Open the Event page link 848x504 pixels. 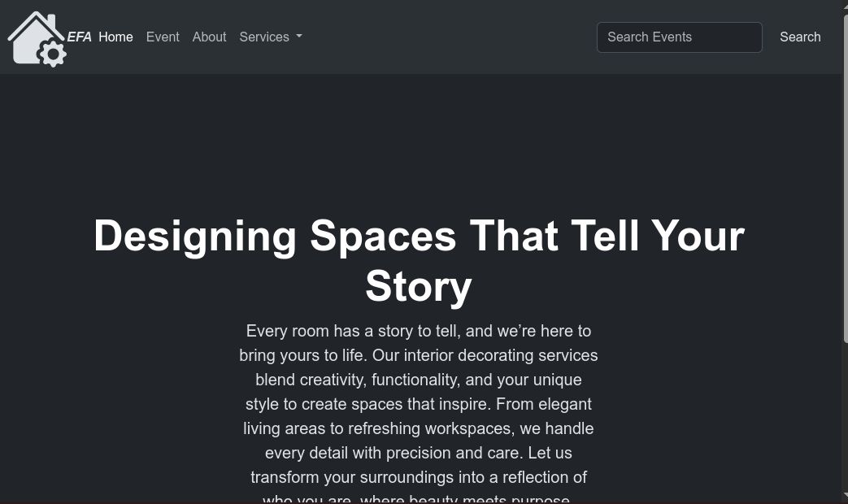point(163,37)
